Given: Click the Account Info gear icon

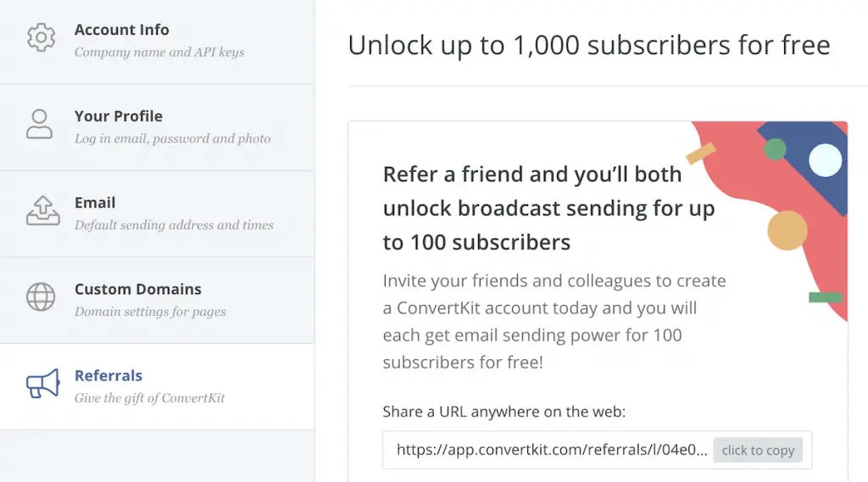Looking at the screenshot, I should pyautogui.click(x=42, y=37).
